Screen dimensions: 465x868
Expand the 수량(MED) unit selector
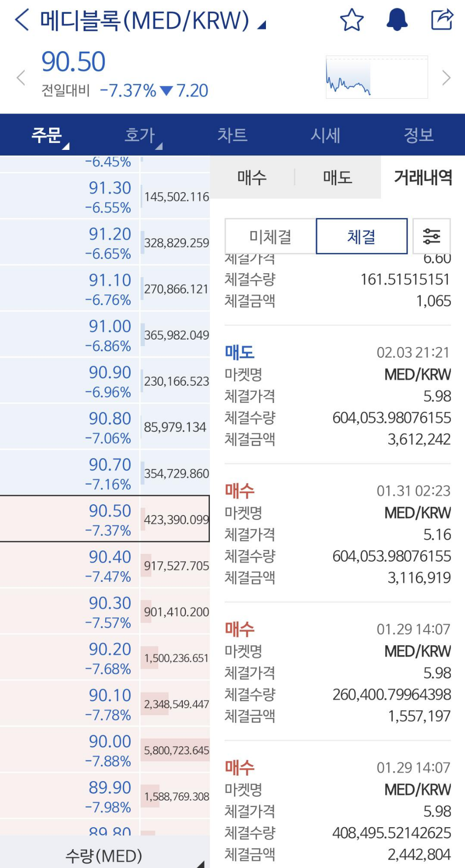click(105, 856)
